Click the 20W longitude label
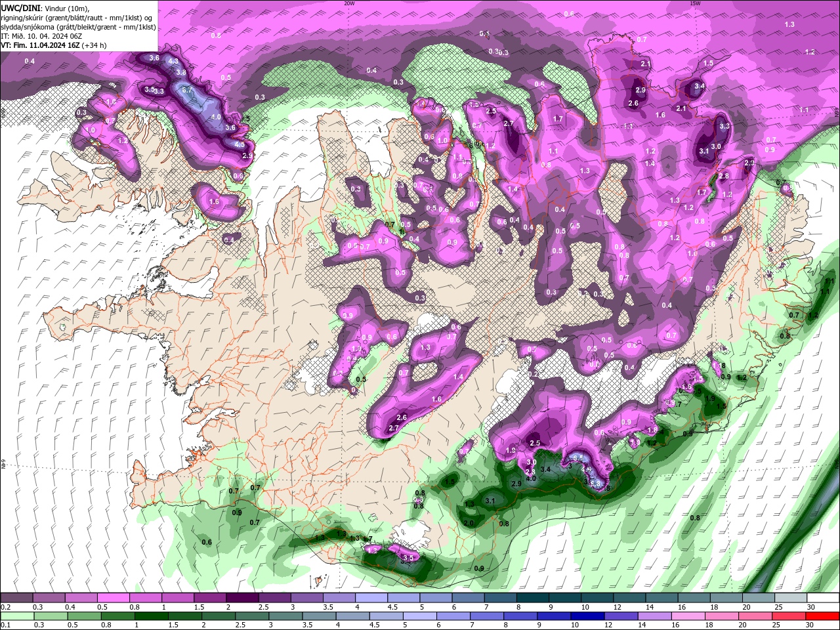 point(349,3)
